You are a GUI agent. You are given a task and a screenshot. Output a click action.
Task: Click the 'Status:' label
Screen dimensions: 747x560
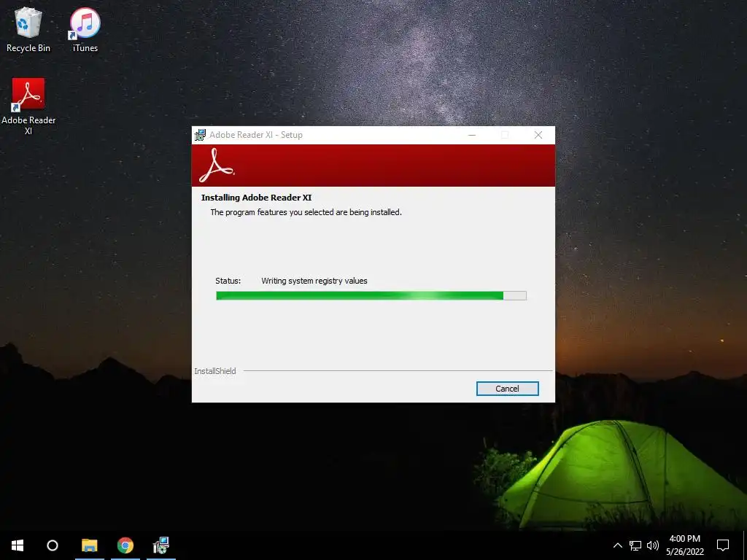pyautogui.click(x=228, y=281)
